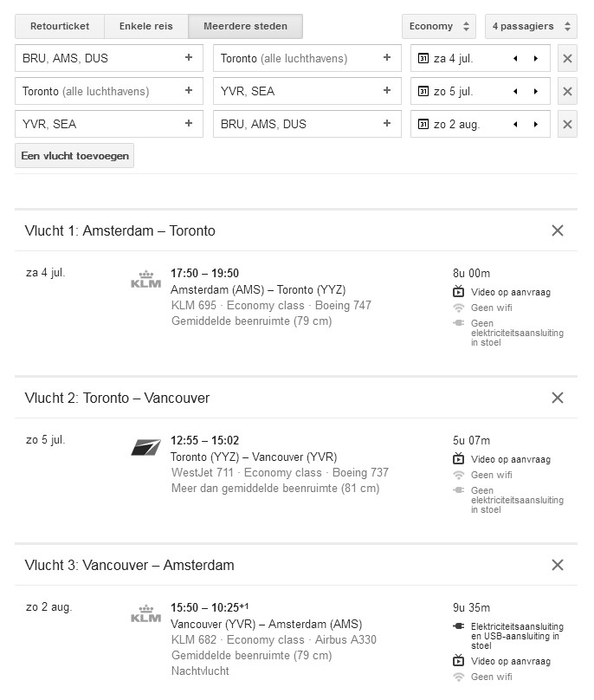Image resolution: width=594 pixels, height=700 pixels.
Task: Go to next day for za 4 jul.
Action: point(536,59)
